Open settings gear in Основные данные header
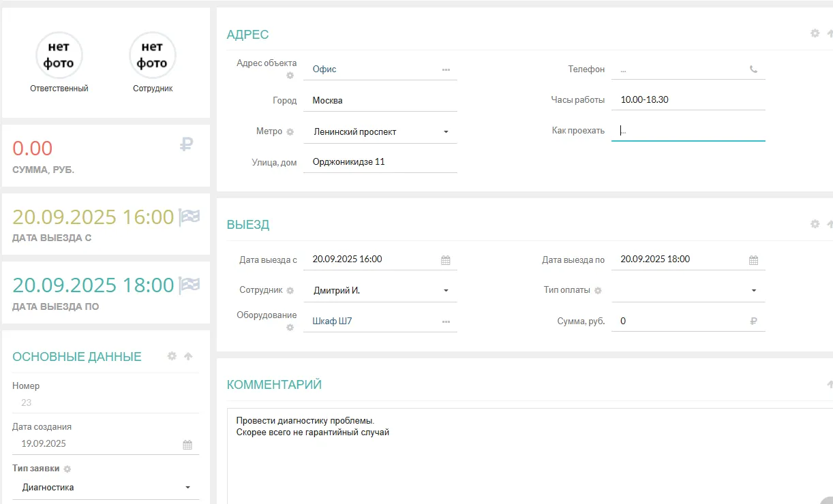The height and width of the screenshot is (504, 833). (172, 356)
